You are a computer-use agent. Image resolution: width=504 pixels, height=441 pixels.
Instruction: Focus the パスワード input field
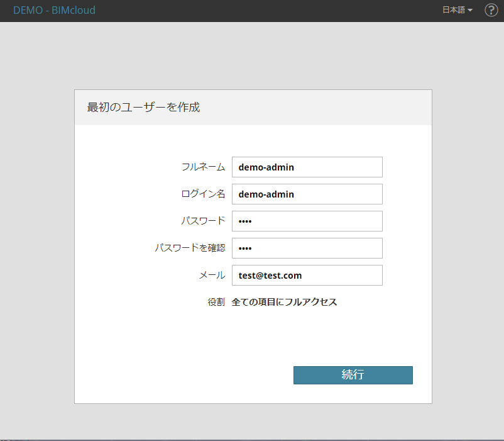(307, 221)
